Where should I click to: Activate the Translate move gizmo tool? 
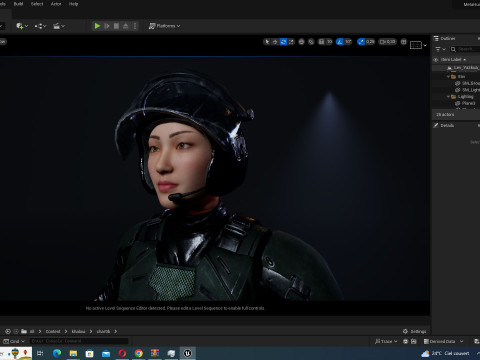[275, 42]
